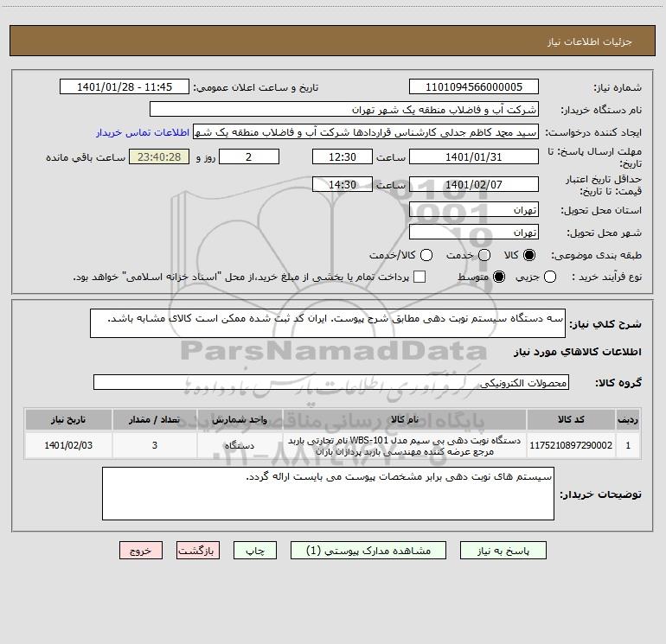
Task: Click the quantity cell showing 3
Action: (x=155, y=445)
